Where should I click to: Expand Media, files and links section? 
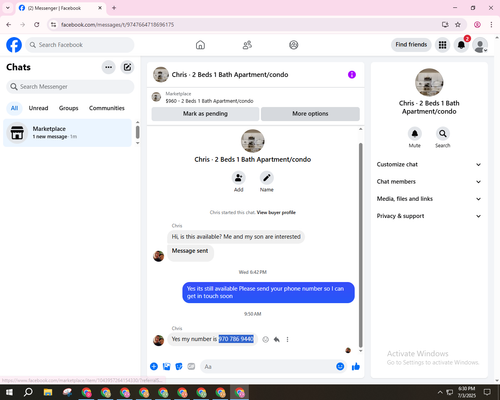pyautogui.click(x=429, y=199)
